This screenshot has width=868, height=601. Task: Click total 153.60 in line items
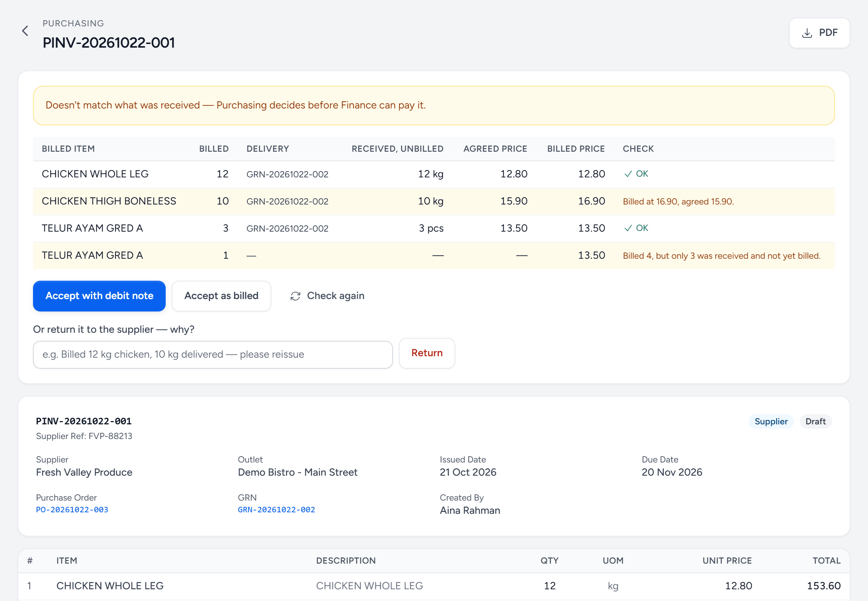[824, 586]
